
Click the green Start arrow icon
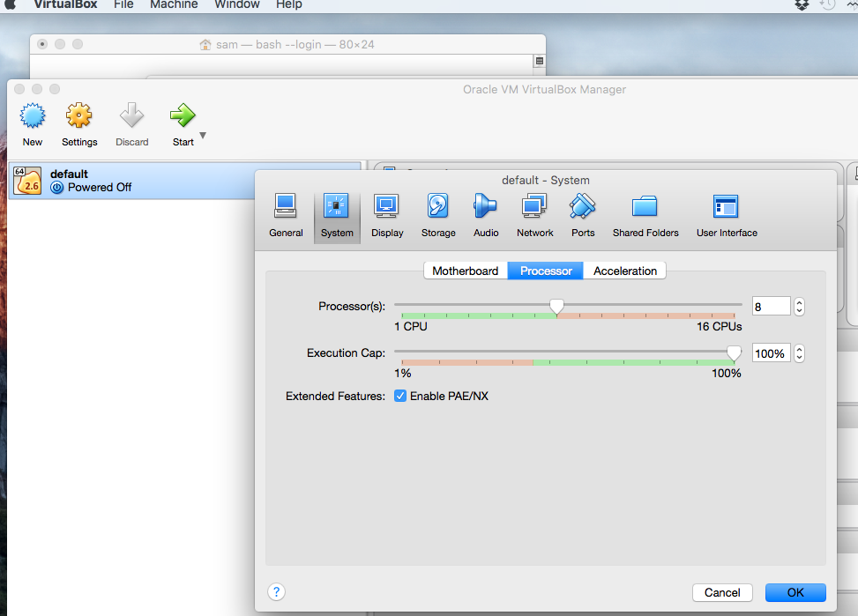click(183, 115)
